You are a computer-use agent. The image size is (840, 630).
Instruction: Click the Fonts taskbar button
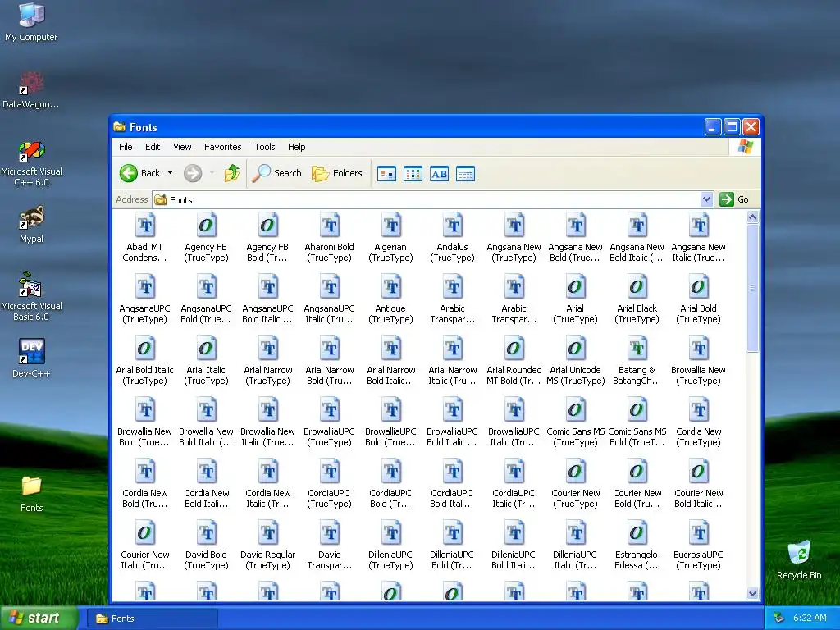coord(152,619)
